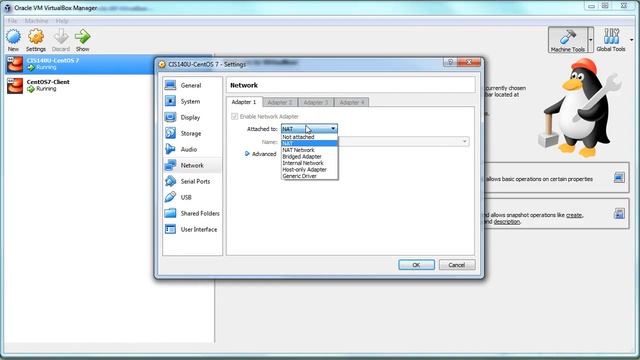
Task: Switch to the Adapter 3 tab
Action: point(316,102)
